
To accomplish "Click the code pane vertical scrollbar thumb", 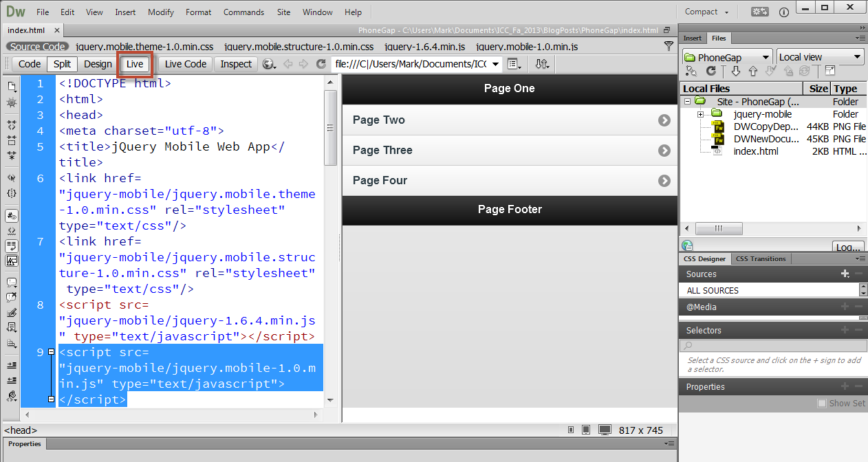I will point(330,127).
